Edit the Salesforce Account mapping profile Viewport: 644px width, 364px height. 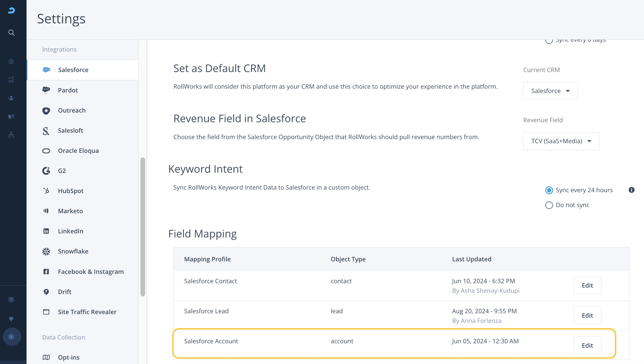[587, 345]
